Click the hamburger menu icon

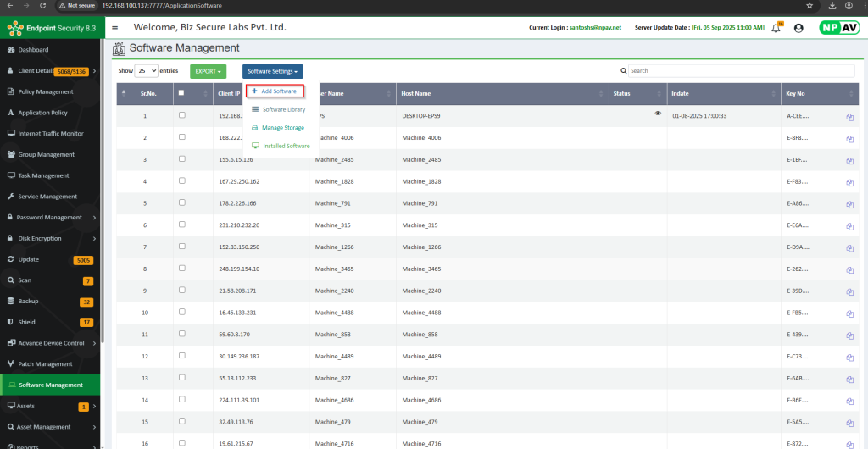[115, 27]
